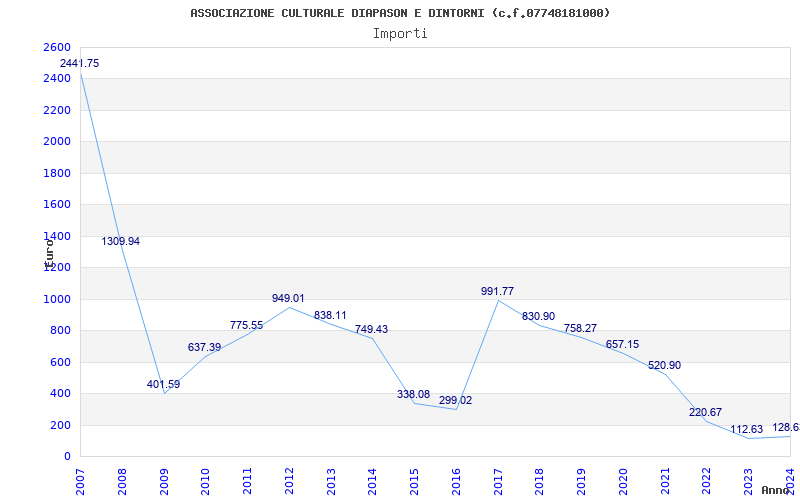Click the x-axis year 2016
The image size is (800, 500).
point(456,482)
